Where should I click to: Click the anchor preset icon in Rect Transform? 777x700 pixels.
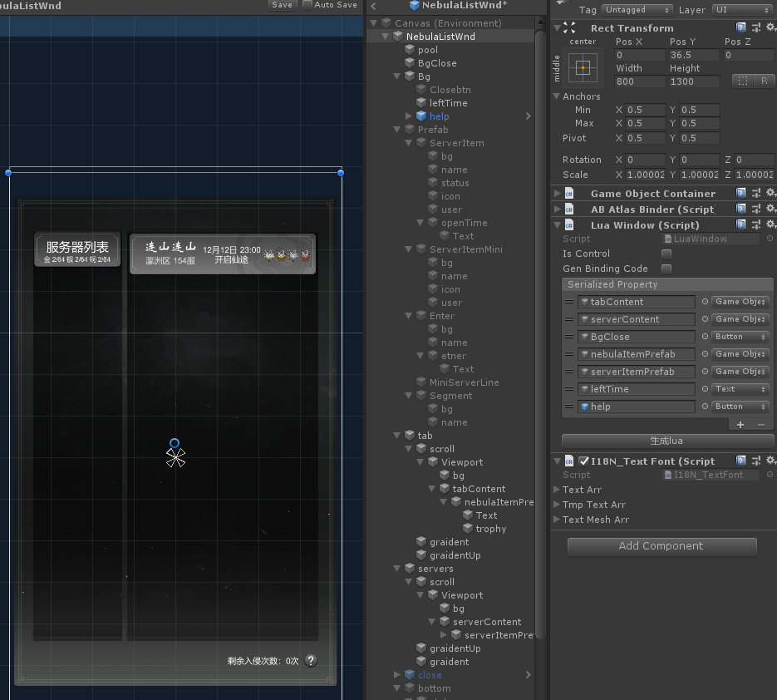(x=583, y=67)
